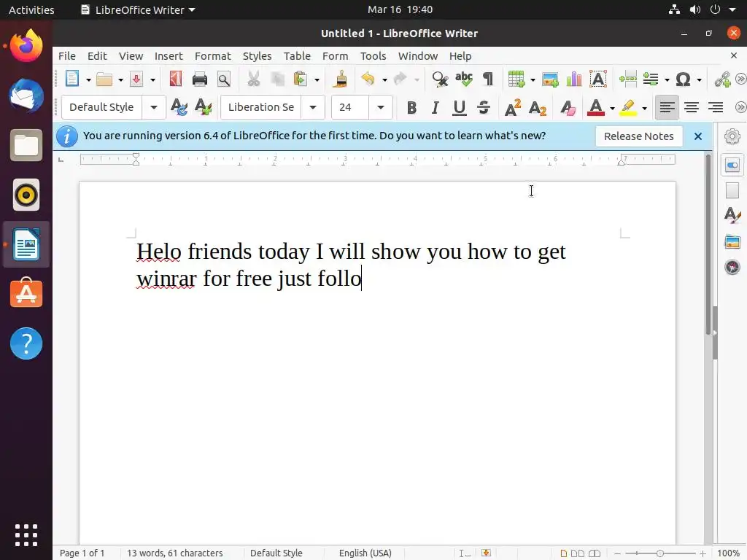Apply the yellow highlighting color
This screenshot has height=560, width=747.
pyautogui.click(x=628, y=108)
